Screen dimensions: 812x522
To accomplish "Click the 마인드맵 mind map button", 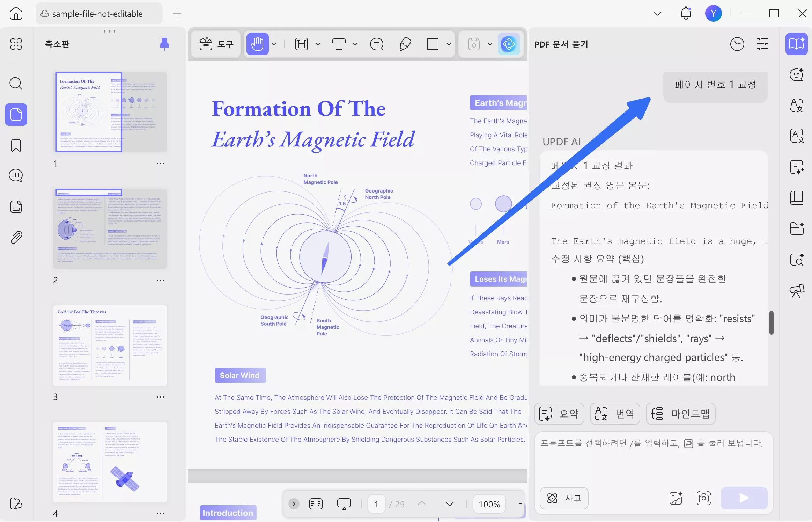I will (x=680, y=414).
